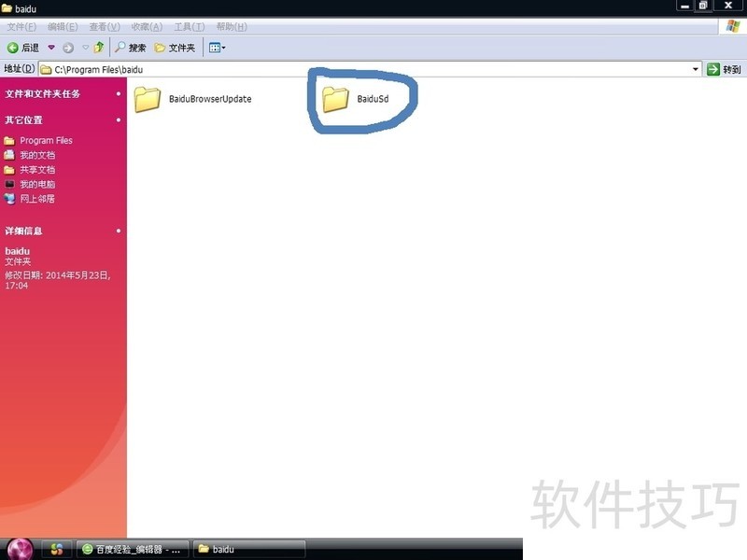Open the 收藏(A) menu
Image resolution: width=747 pixels, height=560 pixels.
(x=147, y=27)
